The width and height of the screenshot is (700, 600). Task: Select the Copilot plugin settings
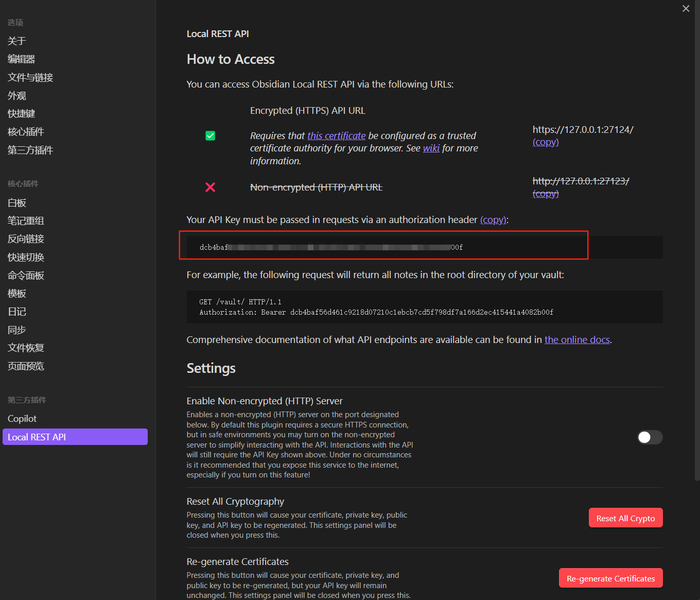point(22,418)
